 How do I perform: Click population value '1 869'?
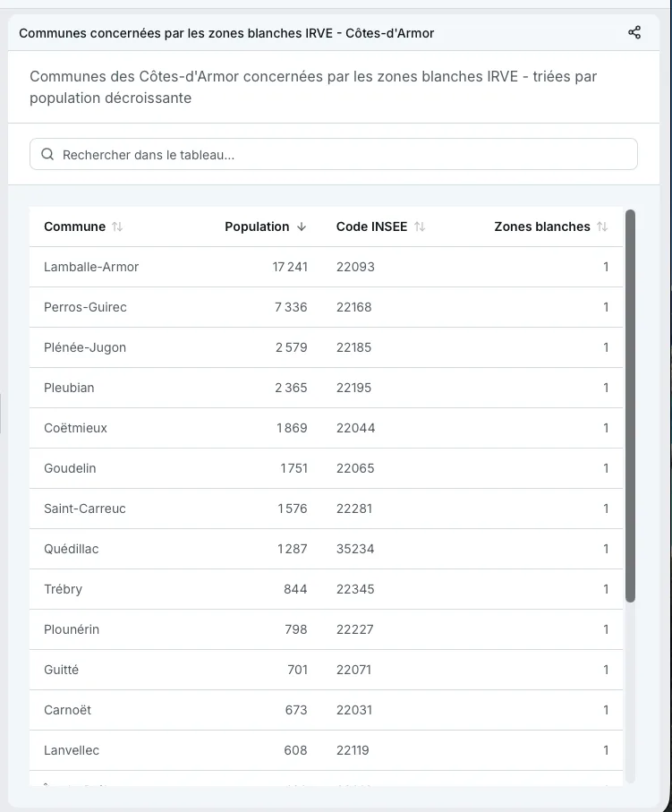(292, 428)
